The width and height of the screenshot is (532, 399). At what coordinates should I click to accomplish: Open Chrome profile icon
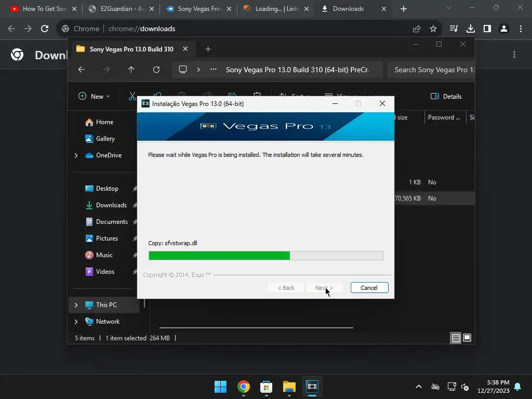(x=504, y=29)
